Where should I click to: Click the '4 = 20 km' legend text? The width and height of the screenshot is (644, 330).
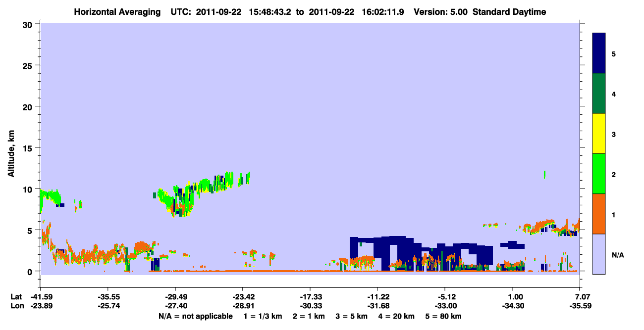click(x=398, y=316)
